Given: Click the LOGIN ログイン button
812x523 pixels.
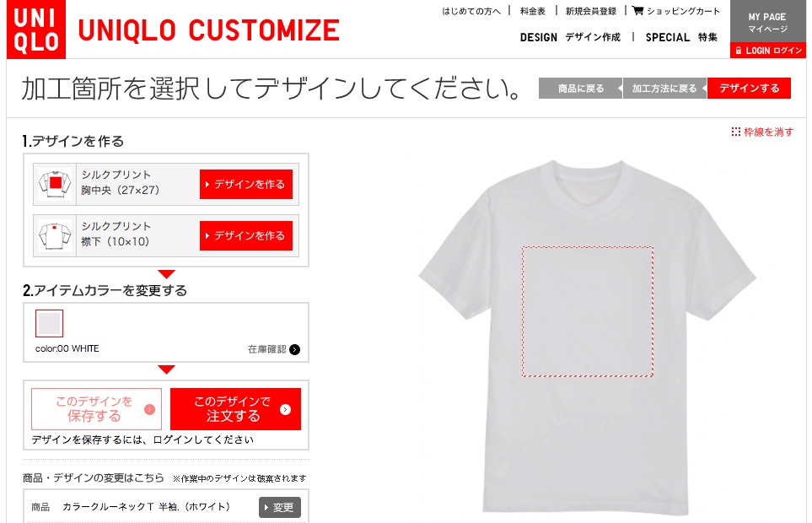Looking at the screenshot, I should pos(768,51).
